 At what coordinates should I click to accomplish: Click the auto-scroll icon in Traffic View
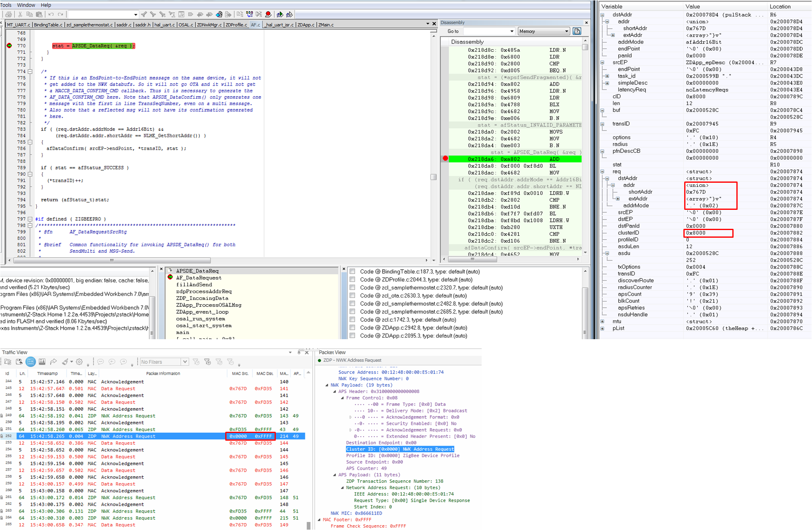(x=30, y=362)
